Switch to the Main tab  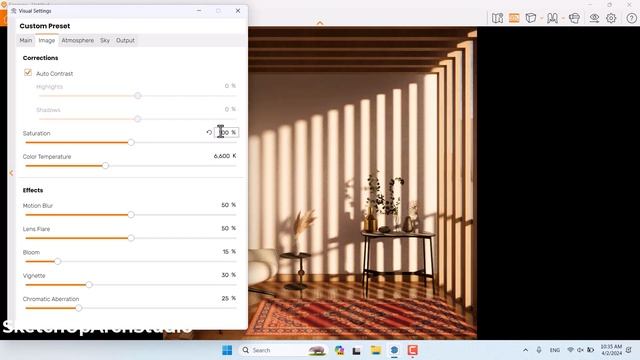[25, 40]
